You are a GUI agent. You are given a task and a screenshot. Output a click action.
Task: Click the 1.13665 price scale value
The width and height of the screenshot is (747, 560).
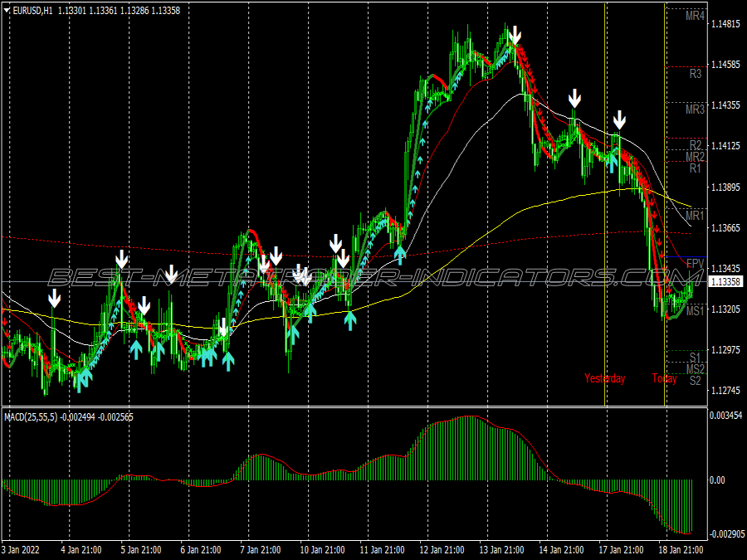click(725, 227)
